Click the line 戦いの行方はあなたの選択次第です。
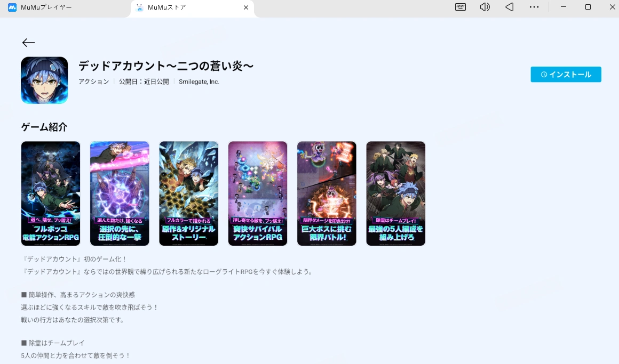The image size is (619, 364). click(73, 320)
